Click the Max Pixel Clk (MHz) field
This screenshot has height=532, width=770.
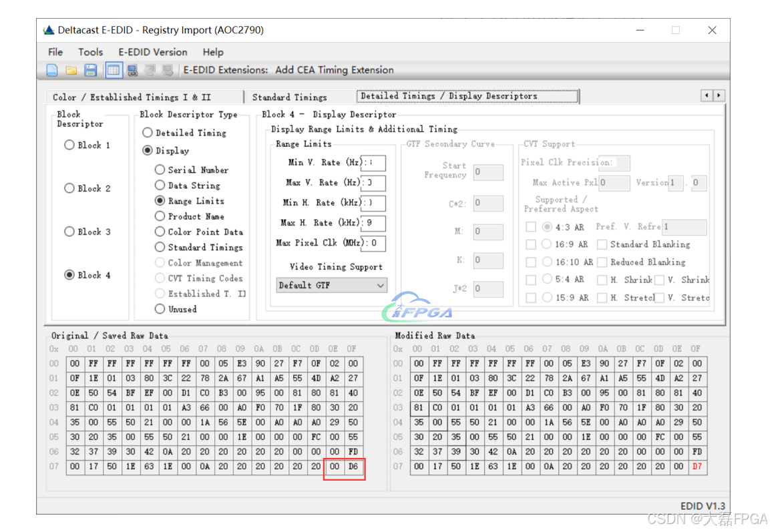(x=373, y=243)
